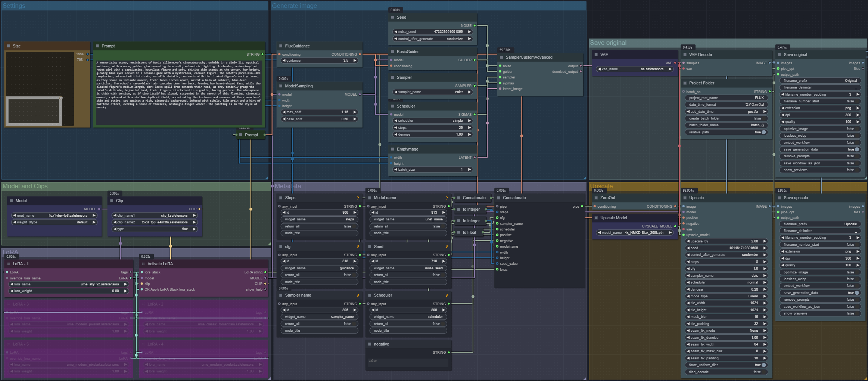Click the collapse square on Upscale Model node
The image size is (868, 381).
(596, 218)
